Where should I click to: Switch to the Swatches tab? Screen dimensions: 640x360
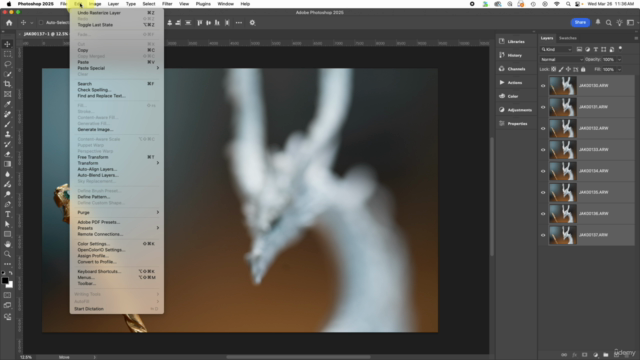(568, 38)
